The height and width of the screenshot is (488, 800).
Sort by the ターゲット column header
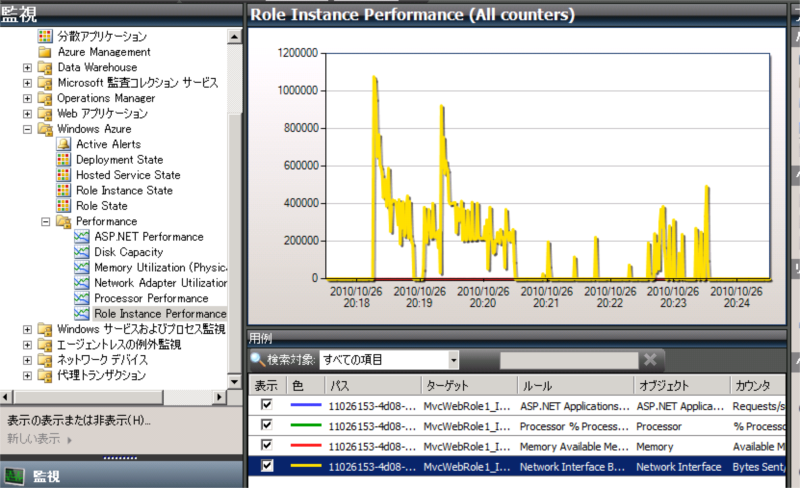point(467,385)
